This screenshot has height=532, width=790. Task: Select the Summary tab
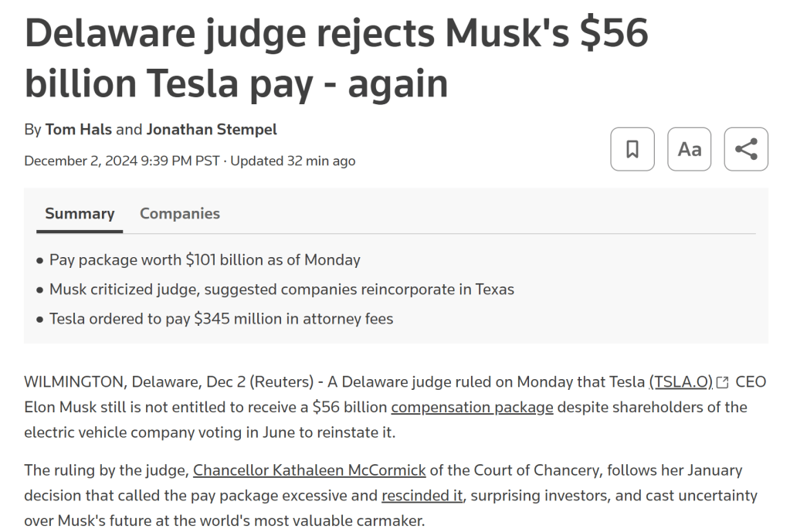click(80, 214)
